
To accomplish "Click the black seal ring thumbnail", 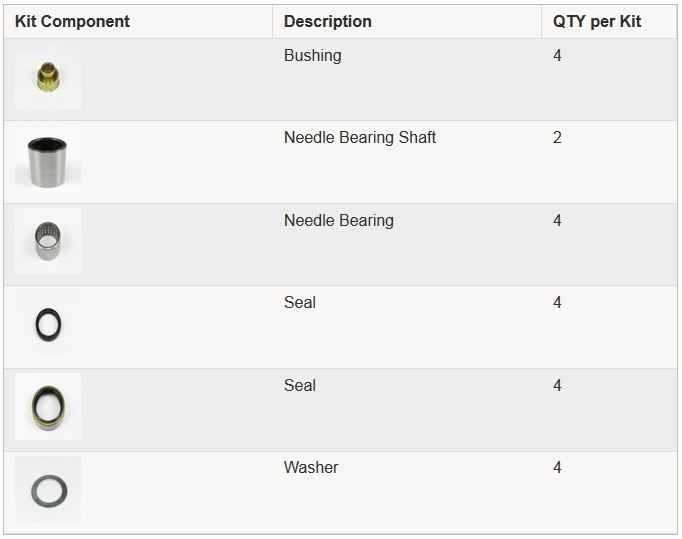I will (x=48, y=323).
